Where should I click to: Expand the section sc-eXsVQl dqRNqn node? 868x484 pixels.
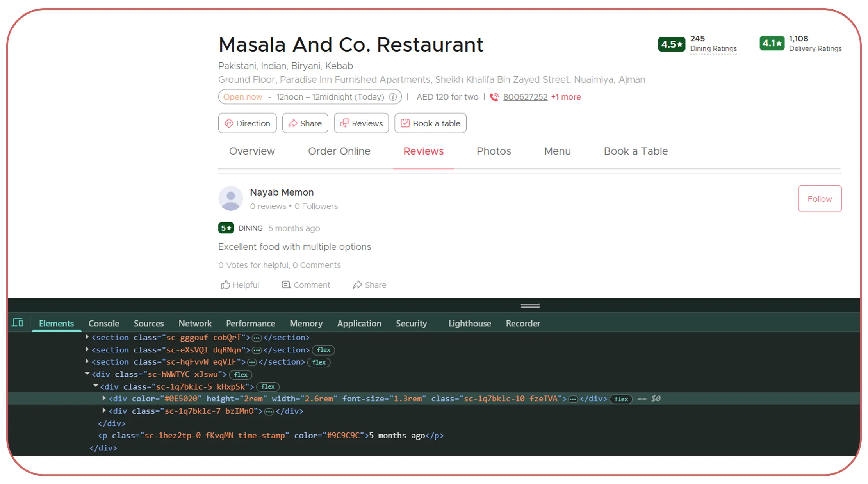(x=87, y=349)
